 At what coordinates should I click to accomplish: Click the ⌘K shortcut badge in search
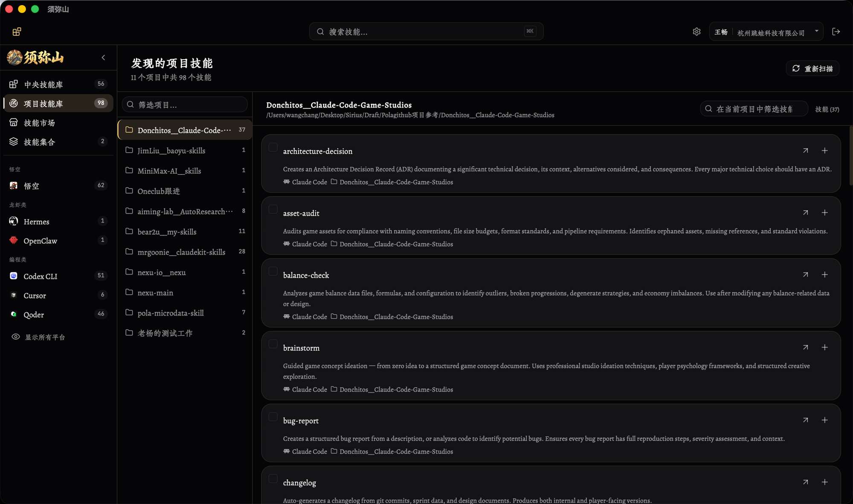coord(530,31)
